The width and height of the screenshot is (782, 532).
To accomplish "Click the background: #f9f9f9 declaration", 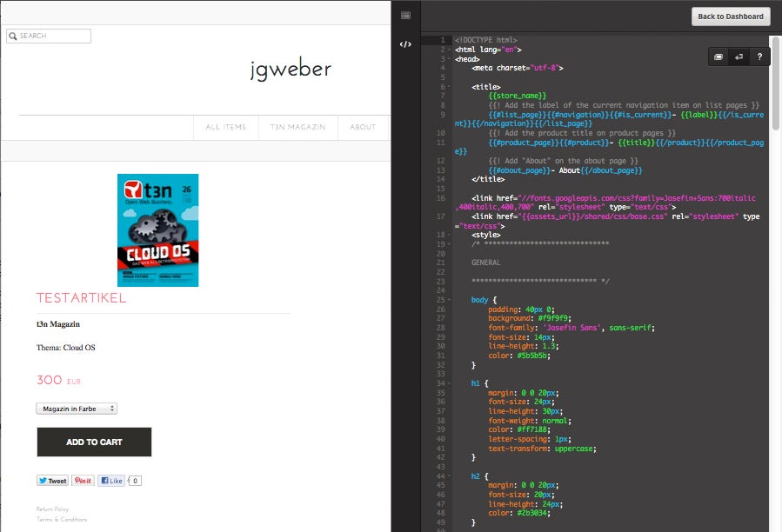I will 530,318.
